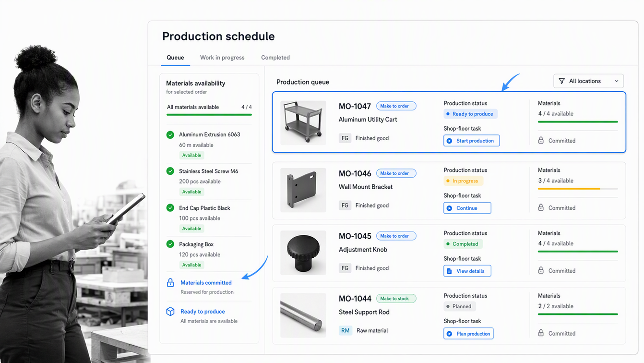The width and height of the screenshot is (644, 363).
Task: Click the play icon in Start production button
Action: pyautogui.click(x=450, y=141)
